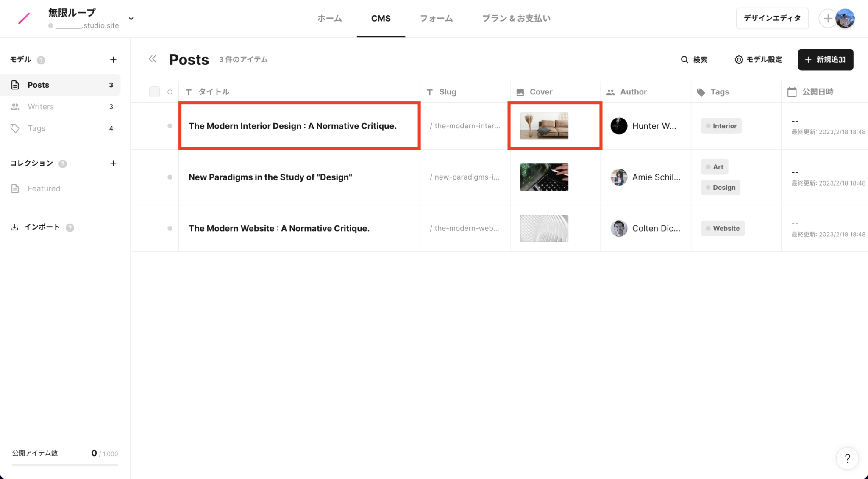Open モデル設定 gear settings
Image resolution: width=868 pixels, height=479 pixels.
[739, 60]
